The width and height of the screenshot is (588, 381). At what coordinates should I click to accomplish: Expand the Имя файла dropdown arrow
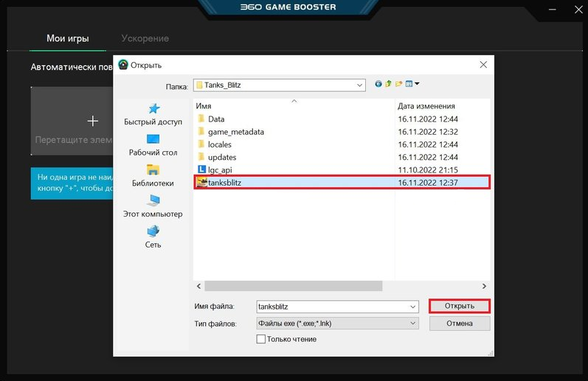[413, 307]
